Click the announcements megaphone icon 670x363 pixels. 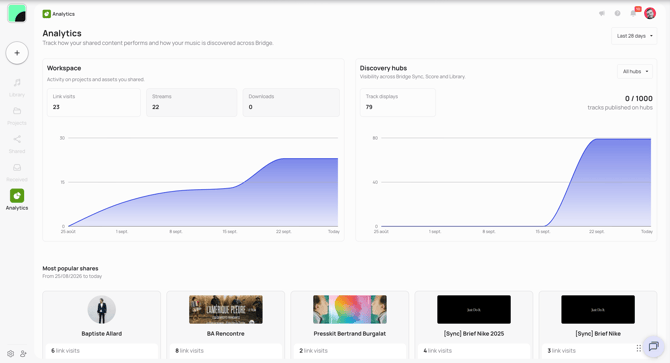click(x=602, y=13)
